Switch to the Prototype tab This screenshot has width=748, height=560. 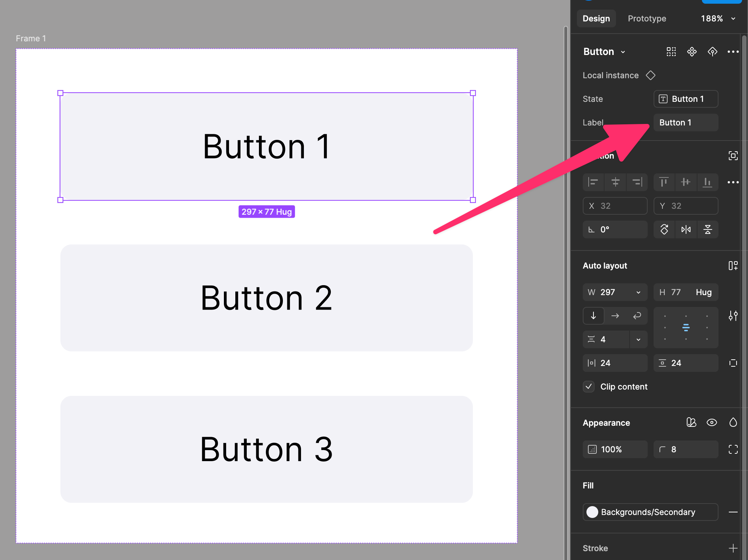(x=647, y=18)
